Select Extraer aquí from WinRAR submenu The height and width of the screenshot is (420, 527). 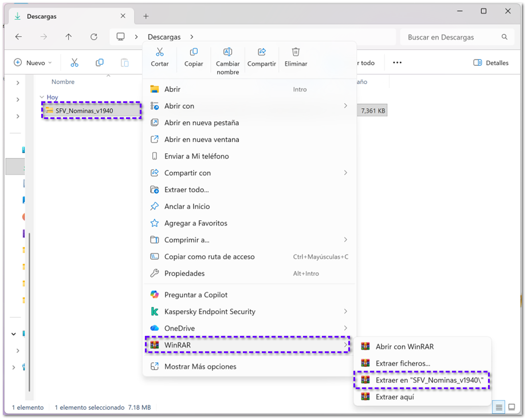coord(422,397)
